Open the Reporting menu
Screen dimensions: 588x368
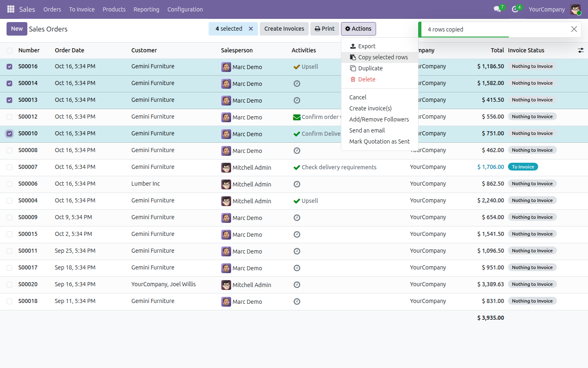[146, 9]
